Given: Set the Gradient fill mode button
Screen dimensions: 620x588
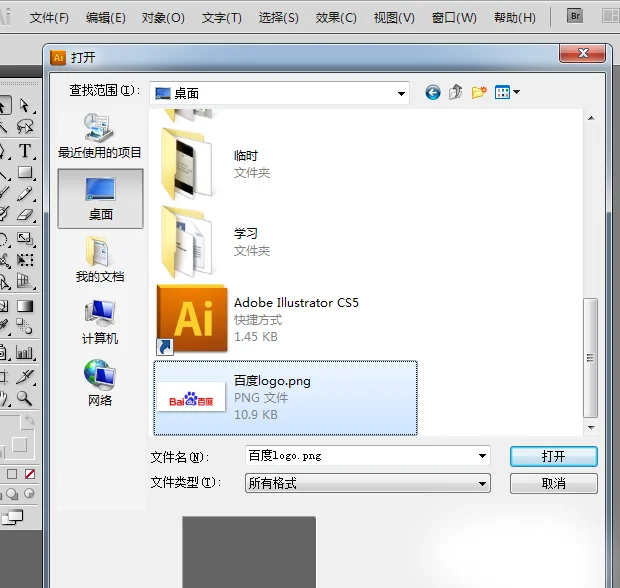Looking at the screenshot, I should [12, 474].
